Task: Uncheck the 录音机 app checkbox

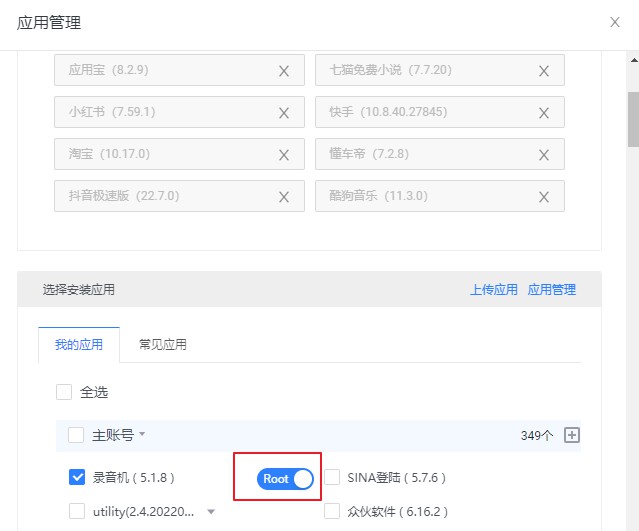Action: [77, 478]
